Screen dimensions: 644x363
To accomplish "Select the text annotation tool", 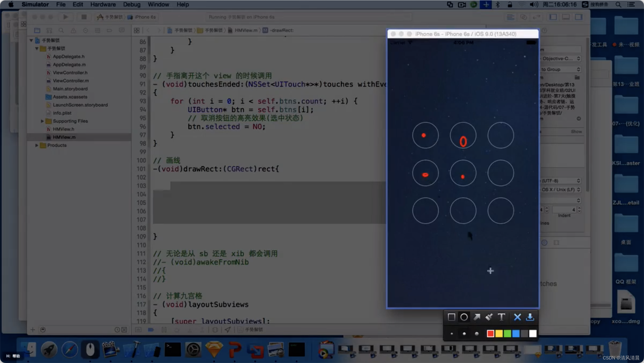I will coord(501,317).
